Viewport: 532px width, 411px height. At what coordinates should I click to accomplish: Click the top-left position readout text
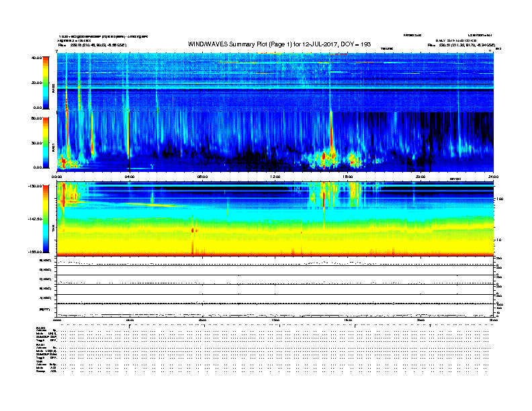(92, 45)
